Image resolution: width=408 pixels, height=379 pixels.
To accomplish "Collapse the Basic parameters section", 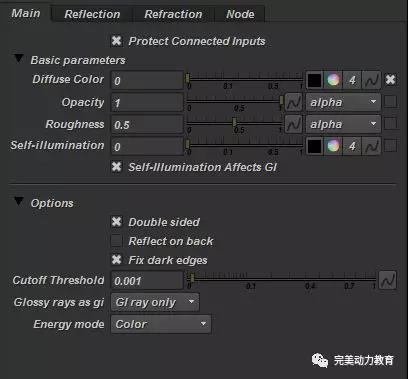I will 19,59.
